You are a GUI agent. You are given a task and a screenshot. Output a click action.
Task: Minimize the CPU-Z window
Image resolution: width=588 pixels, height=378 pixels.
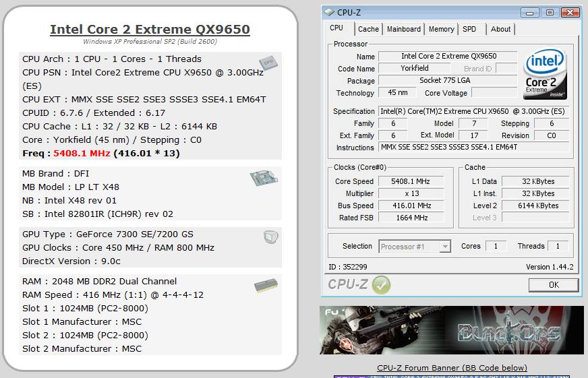coord(529,13)
